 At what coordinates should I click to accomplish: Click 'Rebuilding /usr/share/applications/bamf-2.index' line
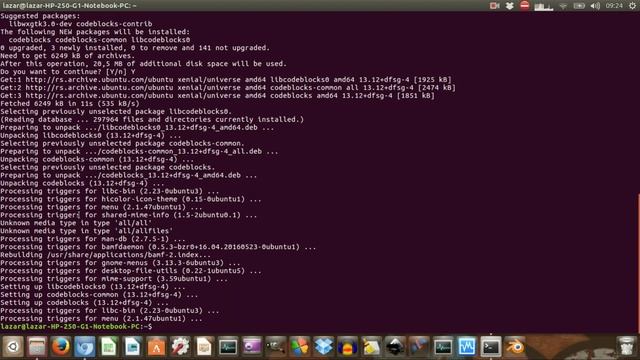[106, 255]
